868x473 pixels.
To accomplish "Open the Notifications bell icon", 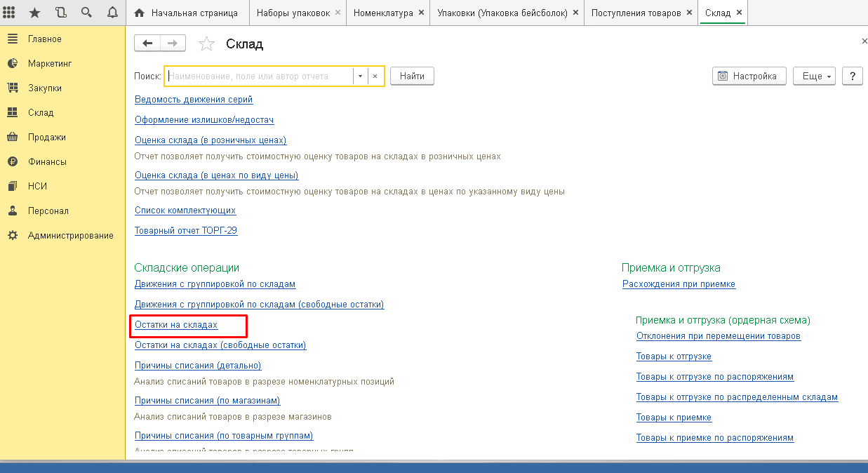I will tap(112, 13).
